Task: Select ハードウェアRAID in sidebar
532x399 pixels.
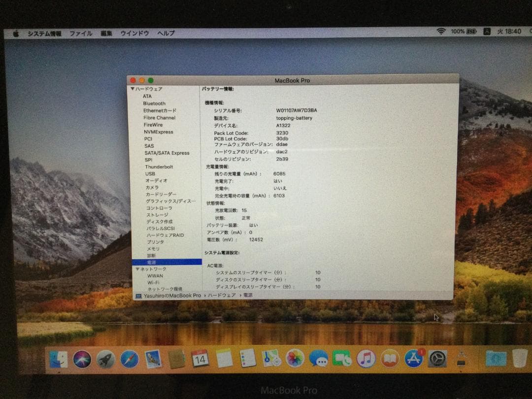Action: point(165,235)
